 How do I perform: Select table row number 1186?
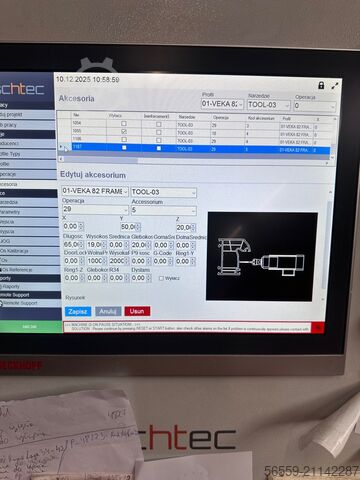click(194, 140)
